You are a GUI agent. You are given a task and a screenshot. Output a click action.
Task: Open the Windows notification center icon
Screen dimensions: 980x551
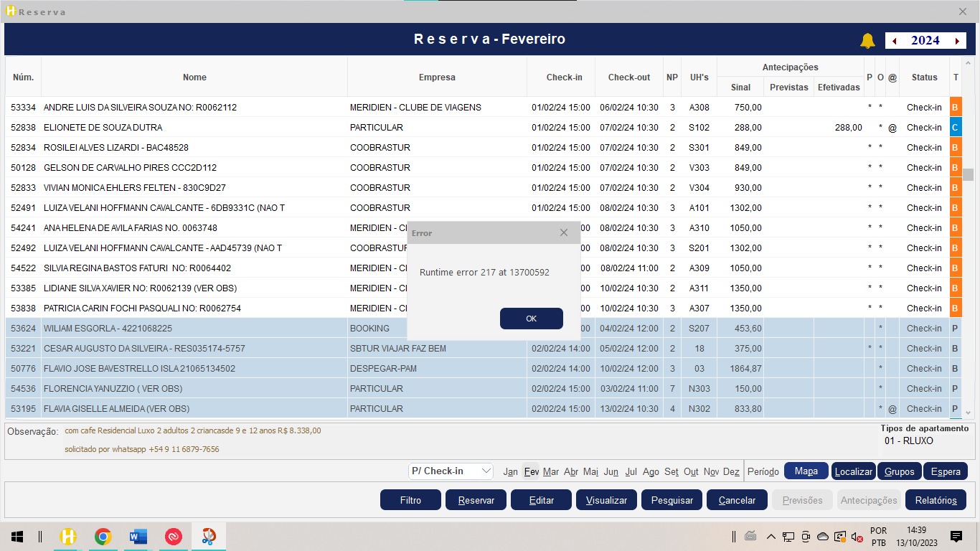click(x=956, y=537)
